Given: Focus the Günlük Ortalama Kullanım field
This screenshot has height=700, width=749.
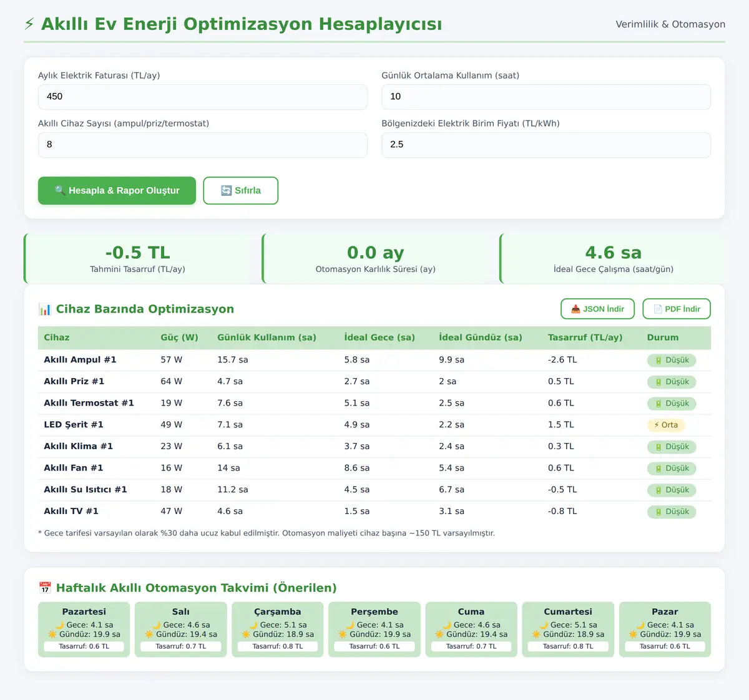Looking at the screenshot, I should 546,97.
